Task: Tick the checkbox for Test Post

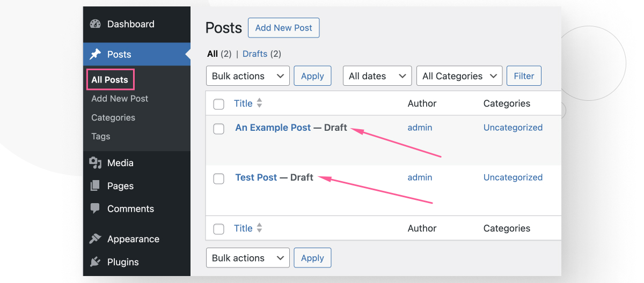Action: point(218,178)
